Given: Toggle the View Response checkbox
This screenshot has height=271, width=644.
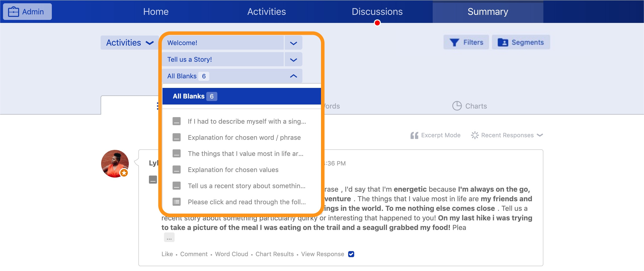Looking at the screenshot, I should tap(351, 254).
